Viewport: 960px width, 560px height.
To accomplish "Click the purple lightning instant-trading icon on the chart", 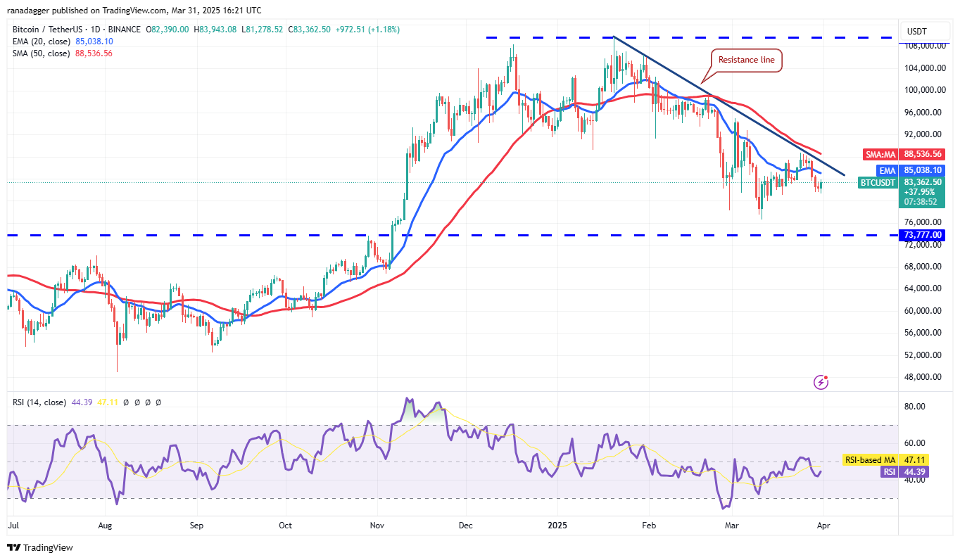I will [x=821, y=382].
